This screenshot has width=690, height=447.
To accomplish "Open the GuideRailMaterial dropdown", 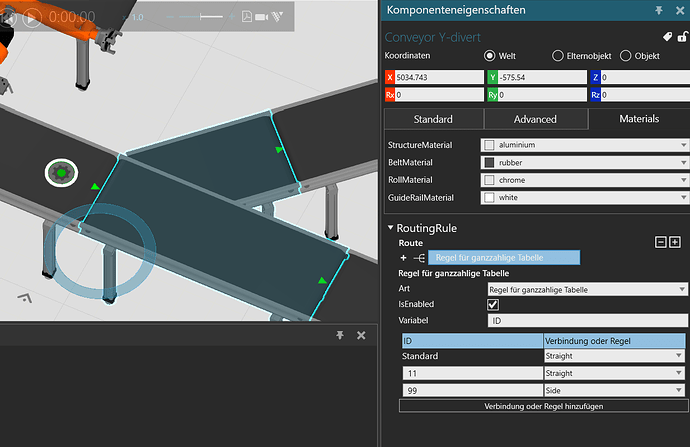I will [x=585, y=198].
